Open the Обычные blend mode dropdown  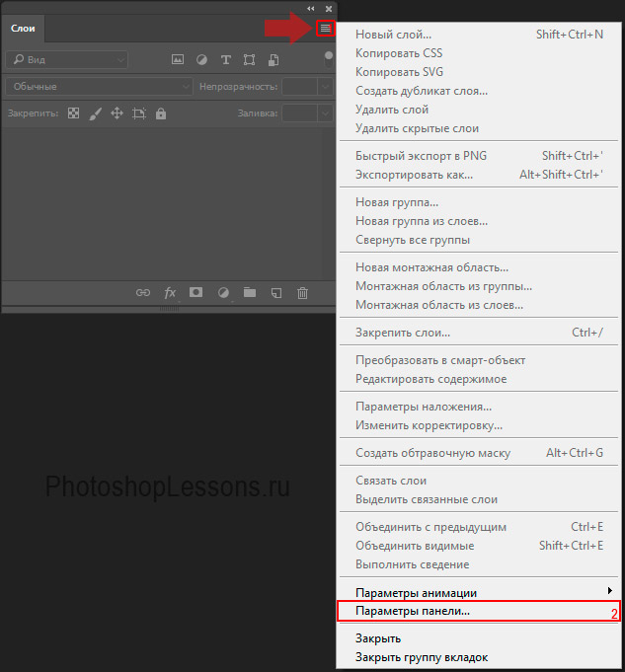(x=99, y=87)
